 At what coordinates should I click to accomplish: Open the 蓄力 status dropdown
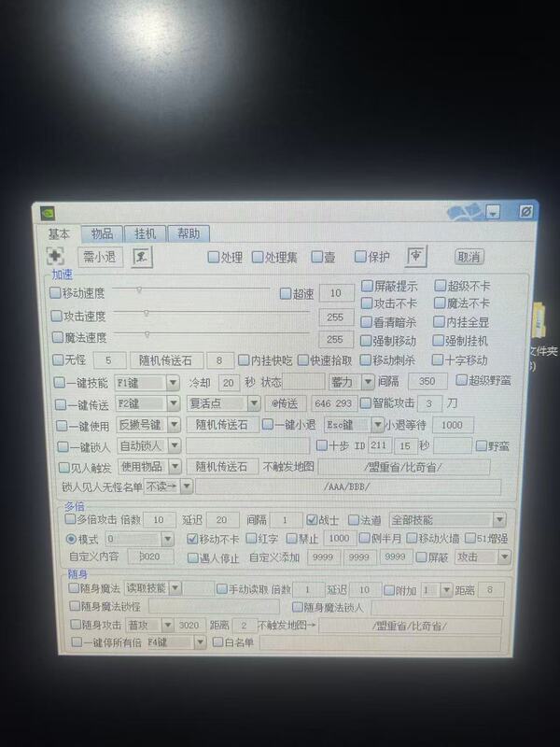click(x=352, y=382)
